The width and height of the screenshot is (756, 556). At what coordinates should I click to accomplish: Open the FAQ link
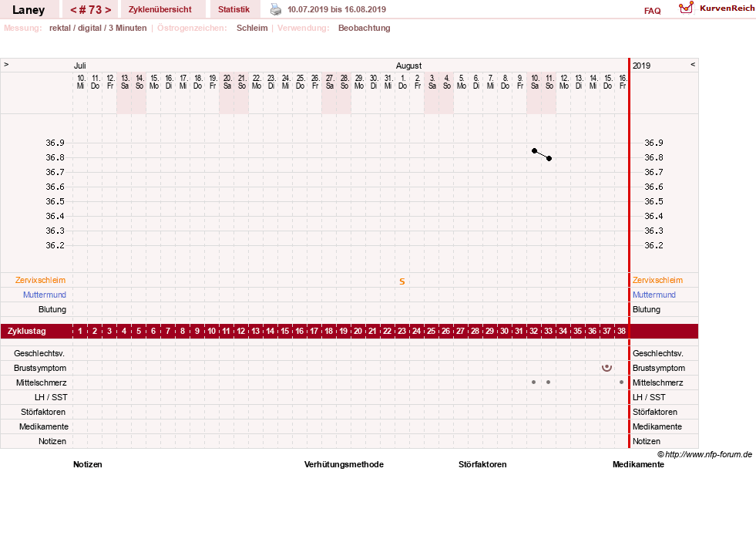pyautogui.click(x=652, y=11)
